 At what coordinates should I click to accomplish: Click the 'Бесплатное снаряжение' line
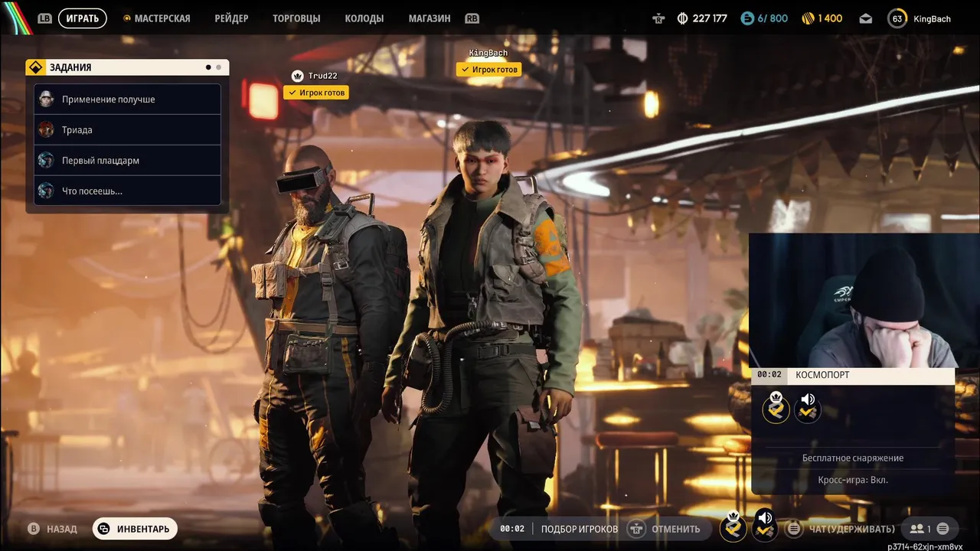(853, 458)
